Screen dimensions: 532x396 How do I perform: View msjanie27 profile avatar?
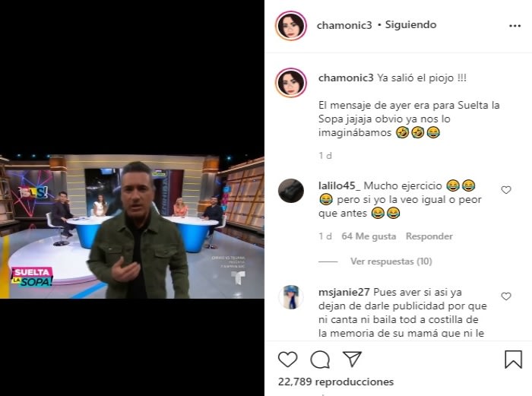[291, 297]
